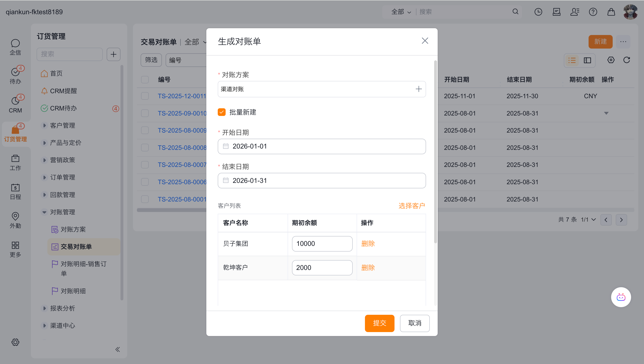Click the AI assistant robot icon
This screenshot has height=364, width=644.
click(621, 297)
